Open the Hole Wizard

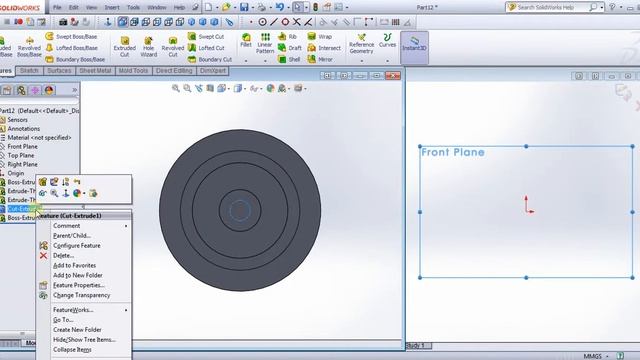coord(149,47)
